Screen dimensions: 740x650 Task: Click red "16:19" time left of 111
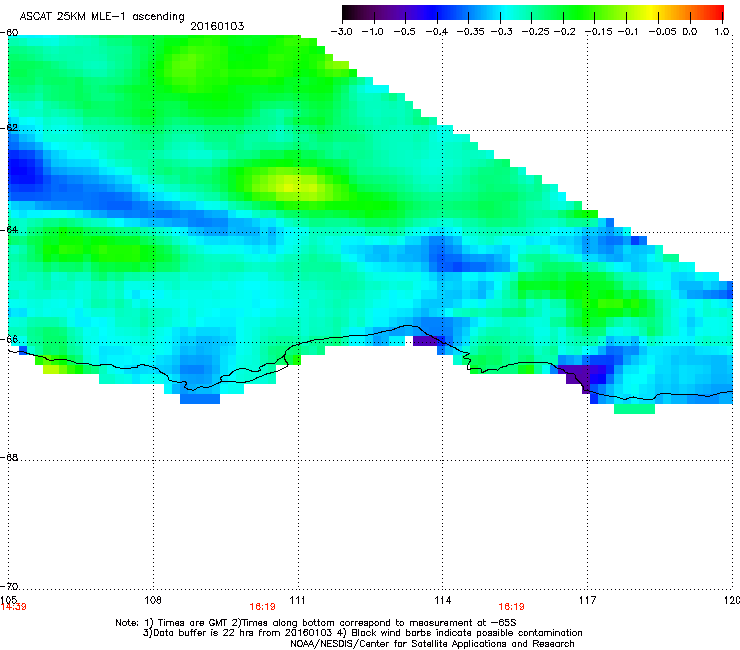tap(262, 607)
